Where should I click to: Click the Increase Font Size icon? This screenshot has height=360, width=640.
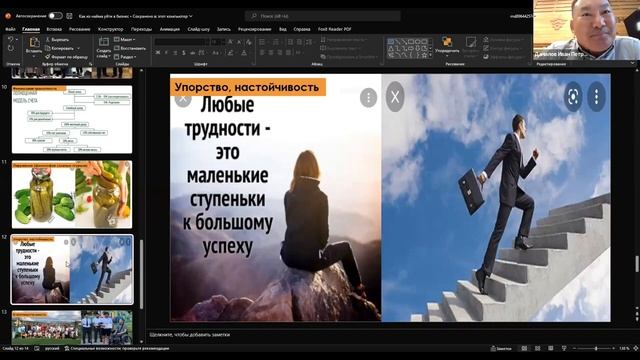(231, 42)
